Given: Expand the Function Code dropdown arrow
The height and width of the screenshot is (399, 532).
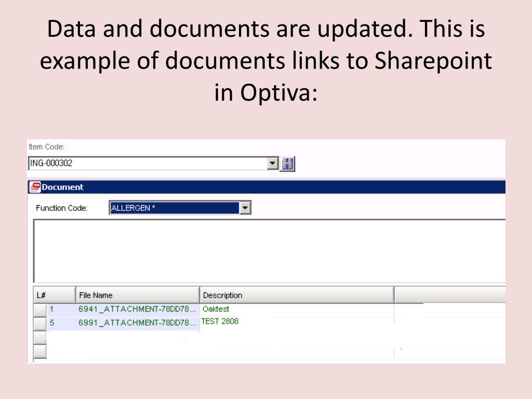Looking at the screenshot, I should pos(245,208).
